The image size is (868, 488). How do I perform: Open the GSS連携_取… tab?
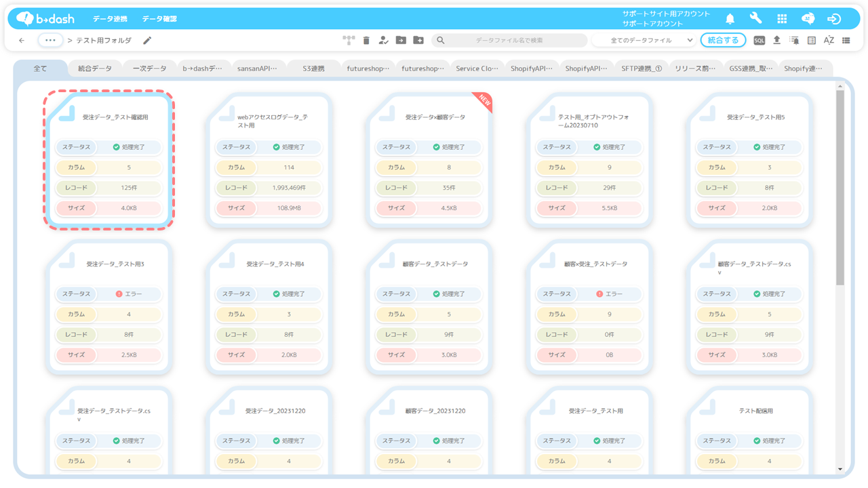(751, 68)
